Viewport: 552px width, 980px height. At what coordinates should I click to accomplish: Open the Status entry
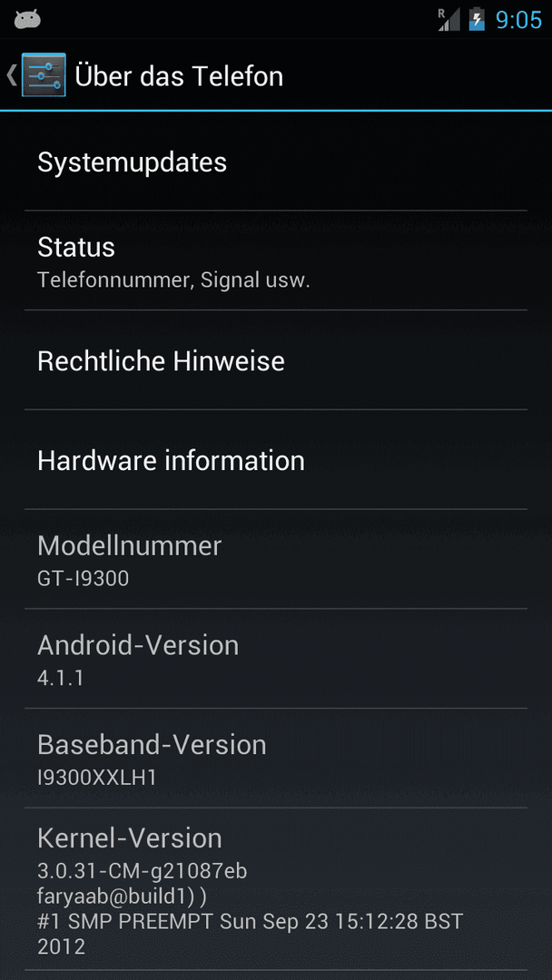click(276, 260)
